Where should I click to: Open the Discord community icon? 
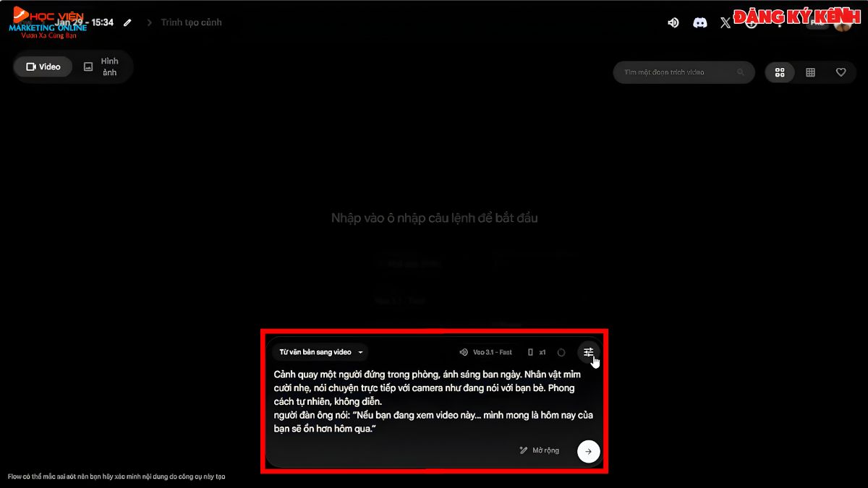point(699,22)
